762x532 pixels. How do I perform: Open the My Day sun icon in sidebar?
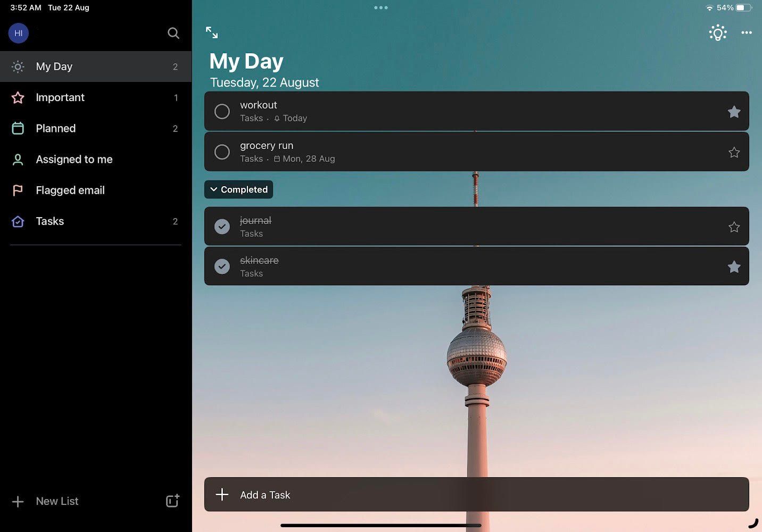click(x=18, y=66)
